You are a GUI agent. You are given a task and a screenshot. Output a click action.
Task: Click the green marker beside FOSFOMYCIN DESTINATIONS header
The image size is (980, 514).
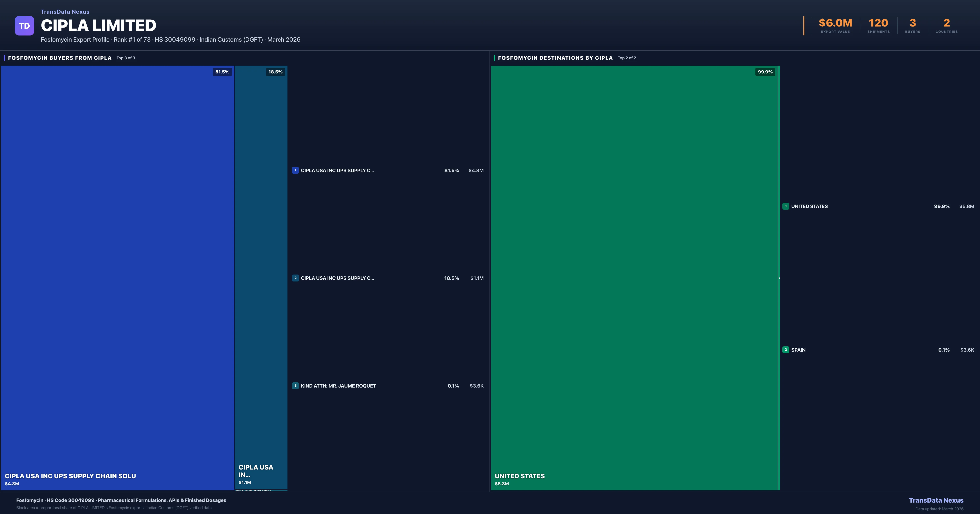point(494,58)
